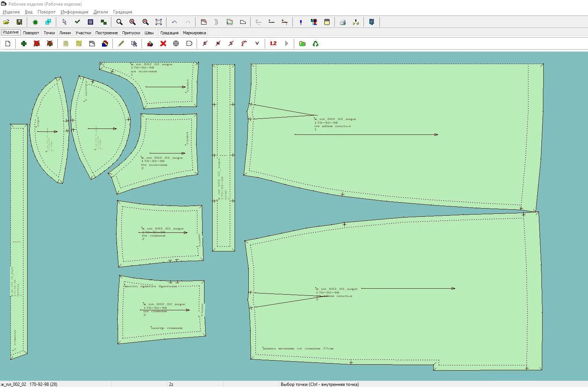This screenshot has width=588, height=387.
Task: Click the multicolor grid palette icon
Action: pos(314,22)
